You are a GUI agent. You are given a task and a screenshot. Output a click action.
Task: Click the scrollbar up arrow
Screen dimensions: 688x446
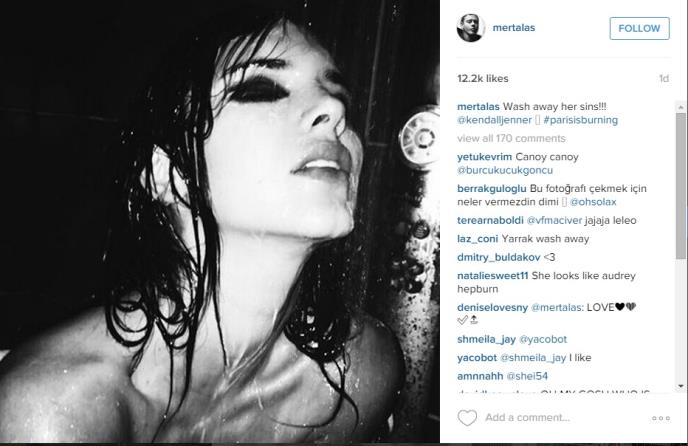tap(681, 107)
